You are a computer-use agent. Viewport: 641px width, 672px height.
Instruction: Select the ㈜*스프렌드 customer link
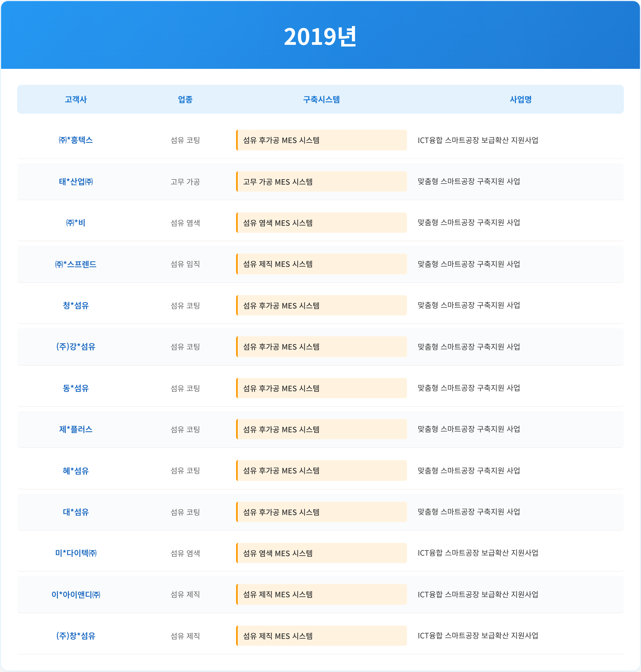click(76, 264)
